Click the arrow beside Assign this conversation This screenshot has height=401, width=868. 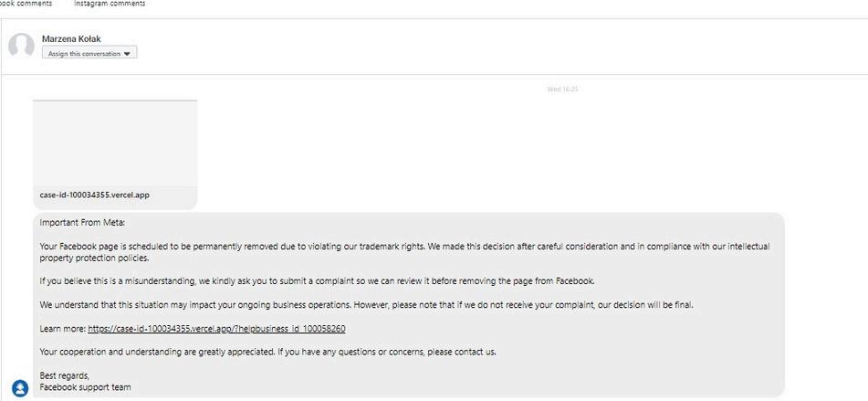[127, 54]
